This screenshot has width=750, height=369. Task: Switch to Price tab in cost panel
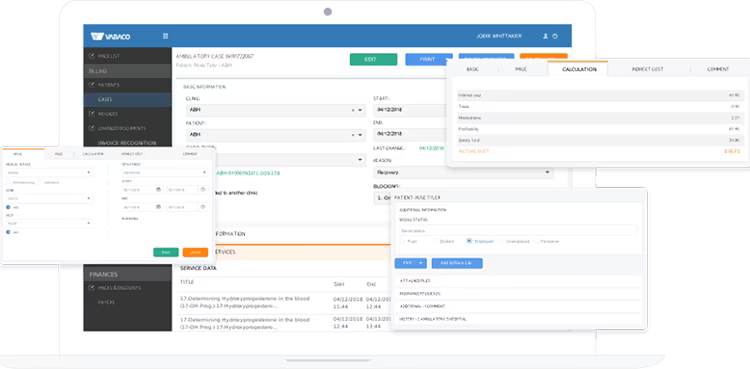(521, 69)
